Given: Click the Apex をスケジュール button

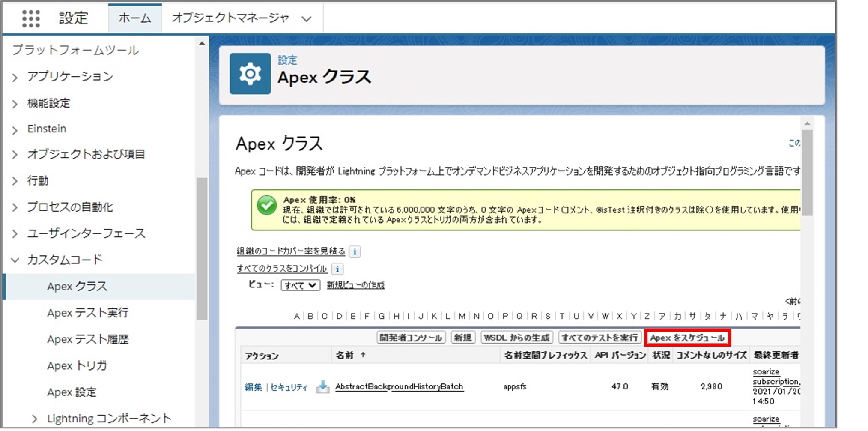Looking at the screenshot, I should tap(688, 338).
